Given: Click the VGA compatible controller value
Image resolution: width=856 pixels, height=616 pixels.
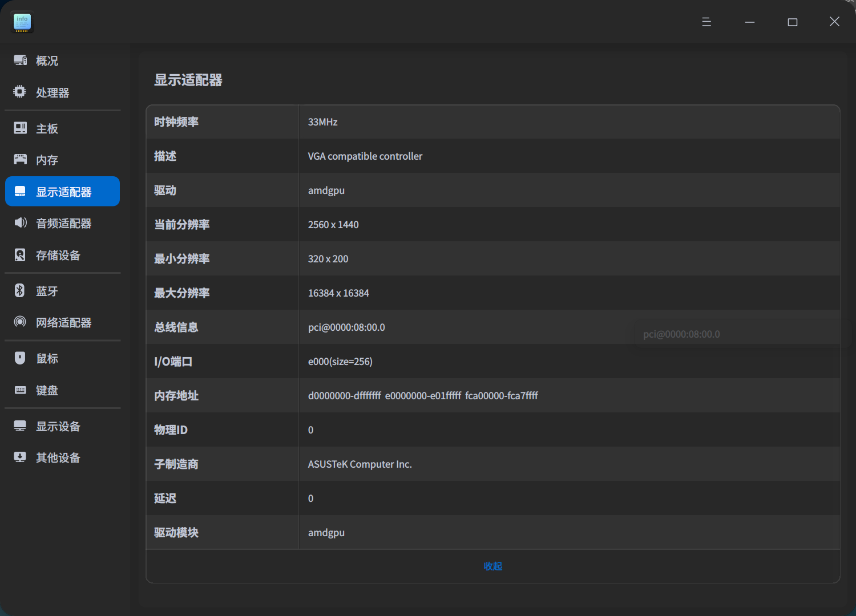Looking at the screenshot, I should click(365, 156).
